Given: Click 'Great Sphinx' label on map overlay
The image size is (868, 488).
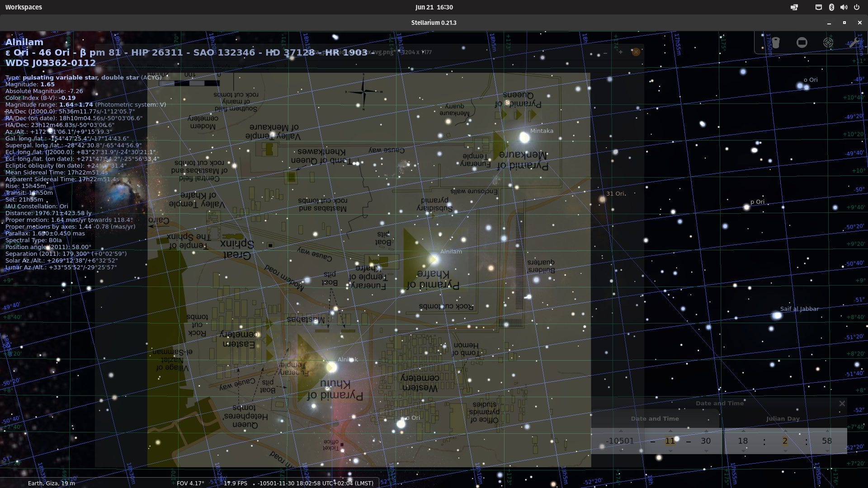Looking at the screenshot, I should [237, 250].
